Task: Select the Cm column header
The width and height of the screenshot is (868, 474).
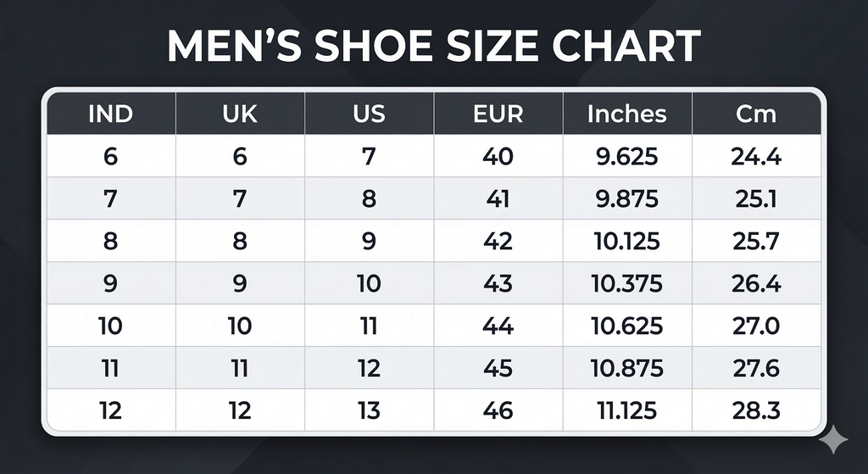Action: pyautogui.click(x=756, y=114)
